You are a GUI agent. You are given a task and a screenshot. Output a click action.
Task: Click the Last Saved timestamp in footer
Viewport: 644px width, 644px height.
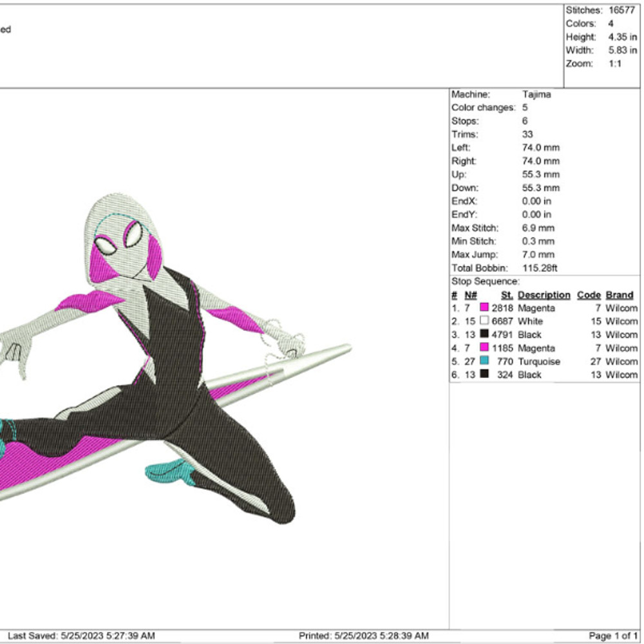(81, 636)
